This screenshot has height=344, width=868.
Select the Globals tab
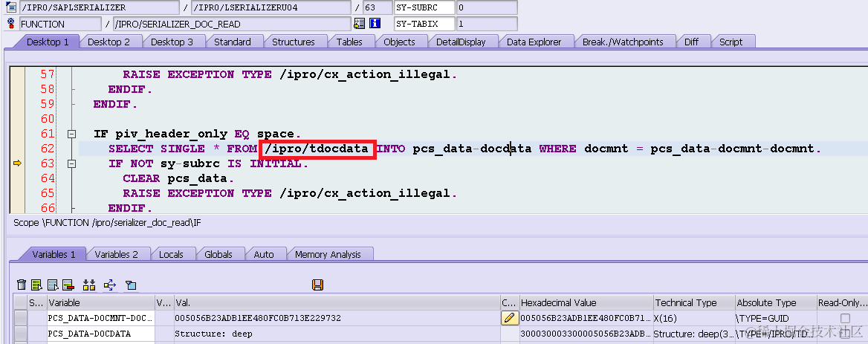tap(218, 254)
